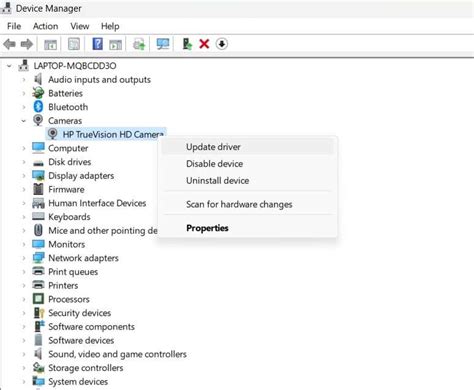Click the Back arrow toolbar icon

point(9,44)
